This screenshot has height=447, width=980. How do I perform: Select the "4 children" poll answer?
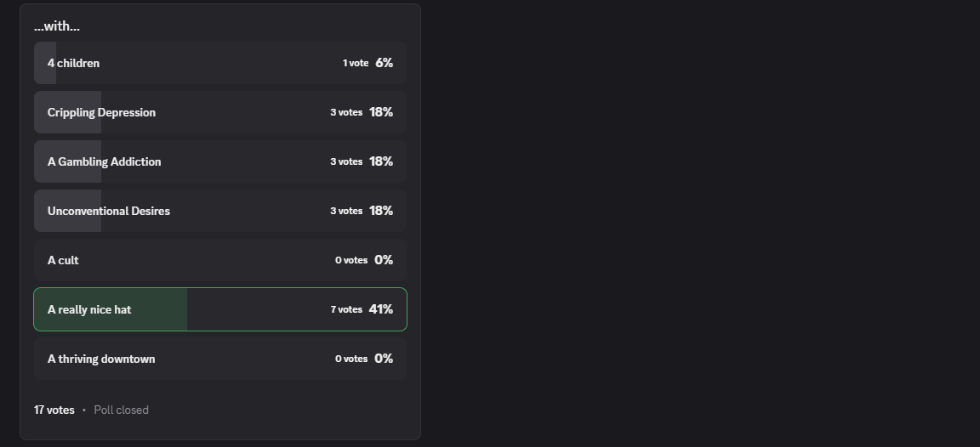(74, 63)
